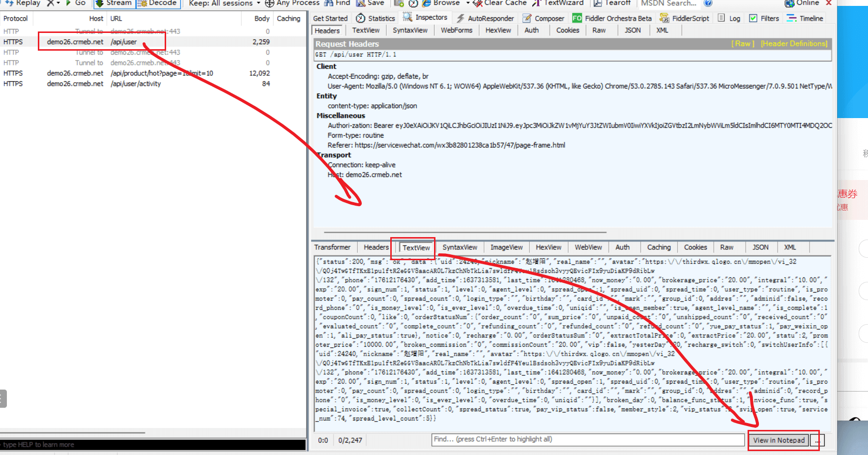Click the Save sessions toolbar button
Screen dimensions: 868x455
(370, 3)
